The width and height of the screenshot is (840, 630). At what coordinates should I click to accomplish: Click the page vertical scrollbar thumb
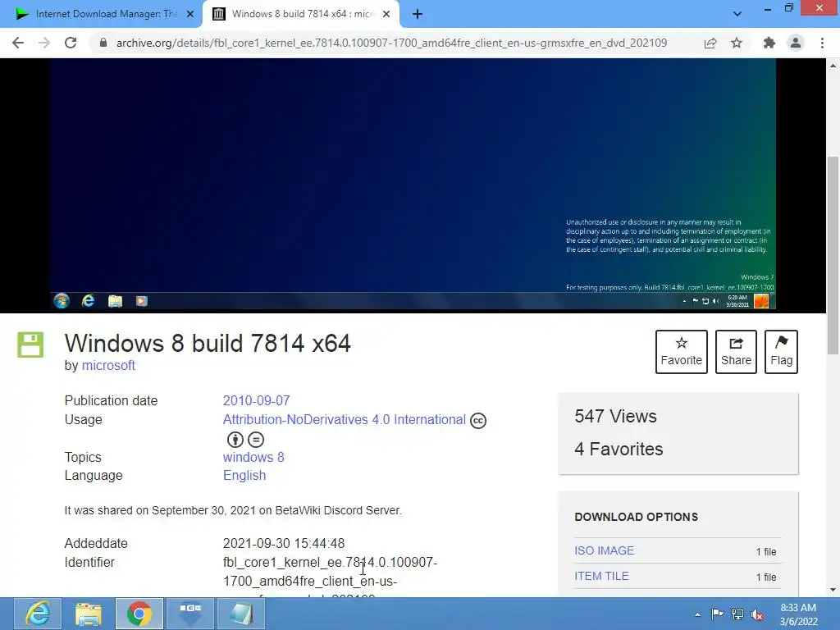coord(833,255)
